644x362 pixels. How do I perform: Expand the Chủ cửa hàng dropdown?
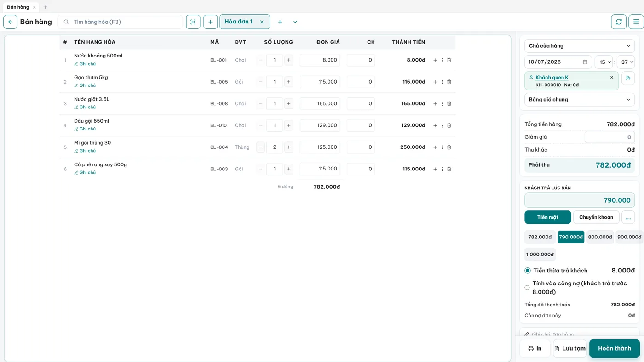tap(580, 46)
